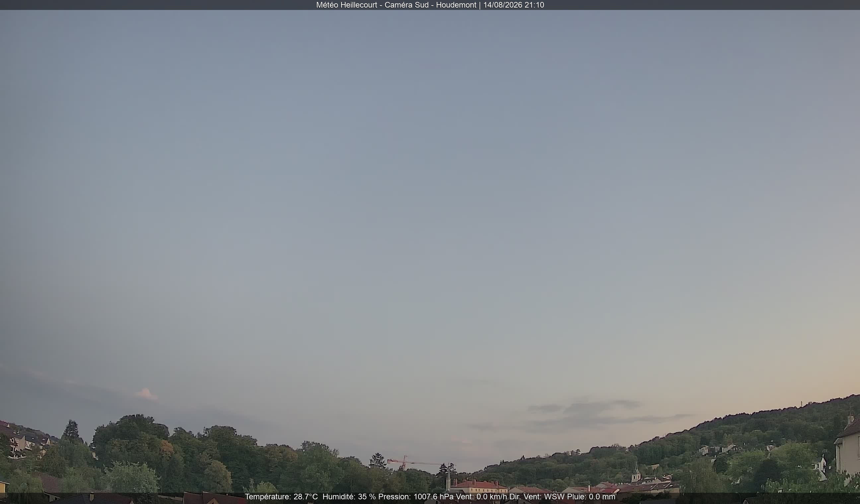Select the date "14/08/2026"
Image resolution: width=860 pixels, height=504 pixels.
pos(503,5)
